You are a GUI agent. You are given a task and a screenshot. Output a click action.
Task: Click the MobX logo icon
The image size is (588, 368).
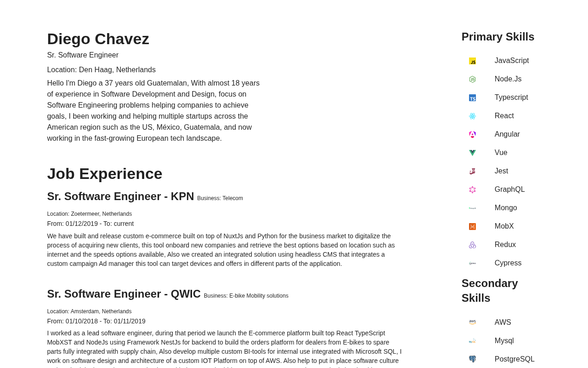[x=472, y=226]
